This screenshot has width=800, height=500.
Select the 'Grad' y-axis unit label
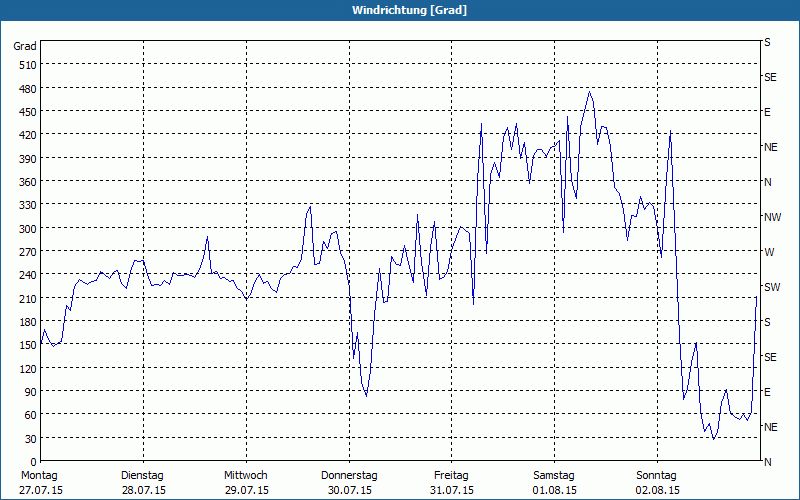[25, 46]
